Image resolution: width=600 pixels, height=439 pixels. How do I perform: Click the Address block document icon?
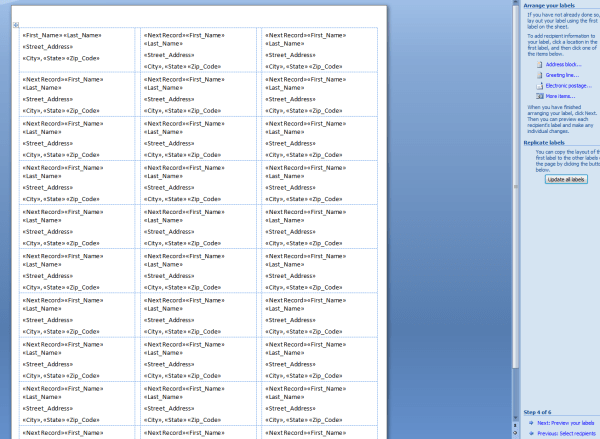tap(540, 64)
